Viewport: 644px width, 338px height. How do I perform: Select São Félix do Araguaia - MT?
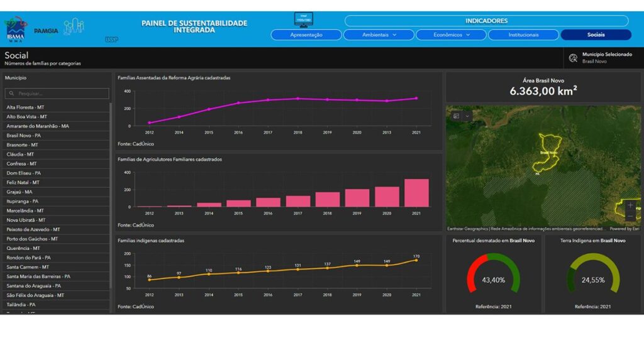pos(56,295)
